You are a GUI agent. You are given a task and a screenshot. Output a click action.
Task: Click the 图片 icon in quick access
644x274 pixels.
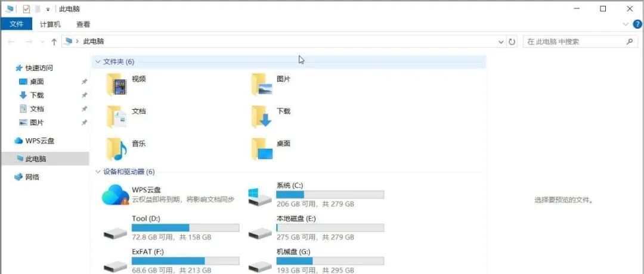point(23,122)
